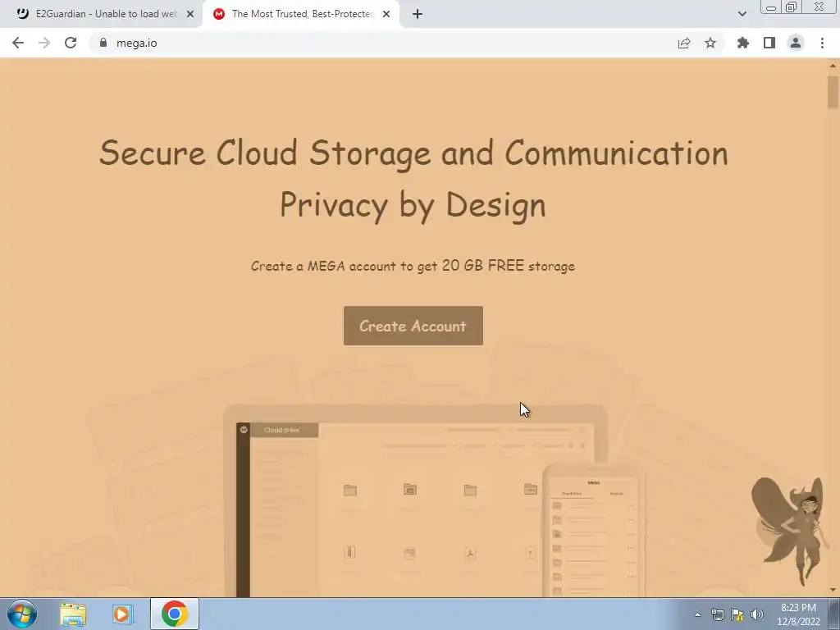Viewport: 840px width, 630px height.
Task: Open Windows Explorer from taskbar
Action: pyautogui.click(x=73, y=614)
